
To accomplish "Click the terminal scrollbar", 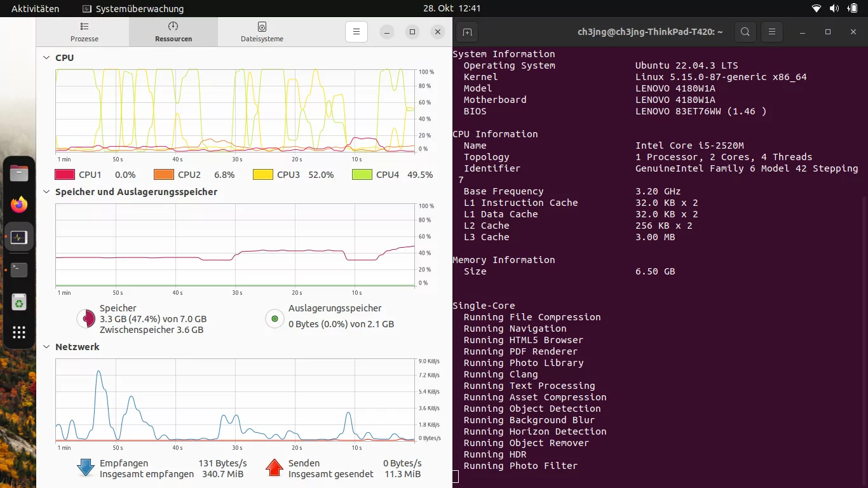I will pos(865,340).
